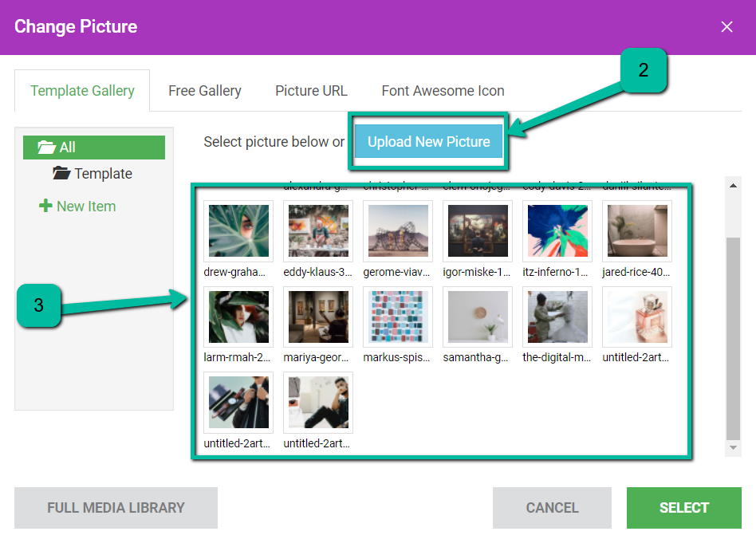This screenshot has width=756, height=543.
Task: Select the samantha-g minimal wall image
Action: point(478,317)
